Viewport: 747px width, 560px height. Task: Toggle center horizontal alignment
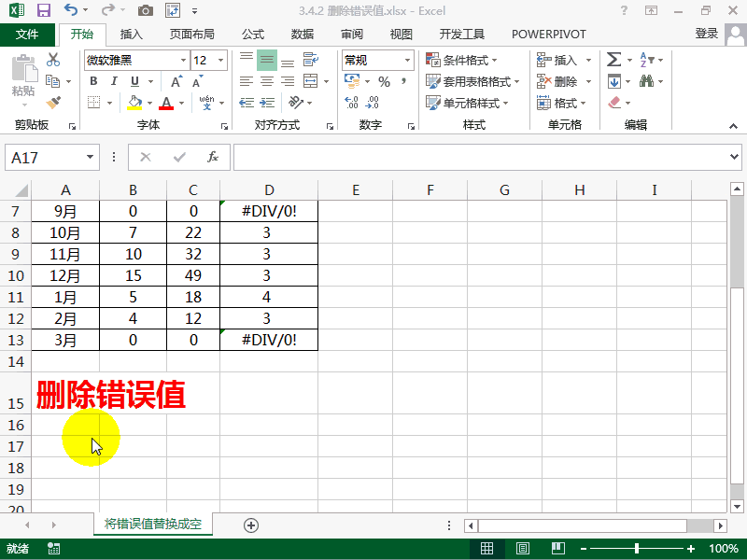point(267,81)
